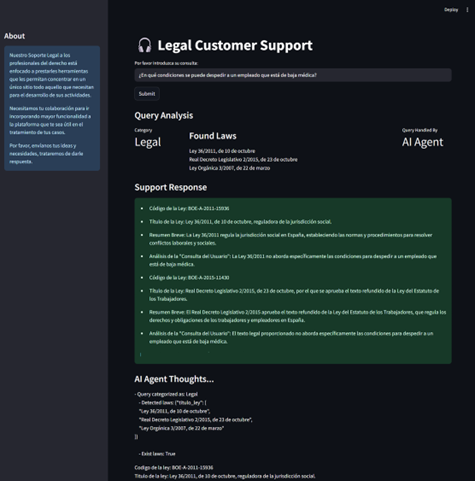
Task: Click the Título bullet for Ley 36/2011 jurisdicción social
Action: [240, 222]
